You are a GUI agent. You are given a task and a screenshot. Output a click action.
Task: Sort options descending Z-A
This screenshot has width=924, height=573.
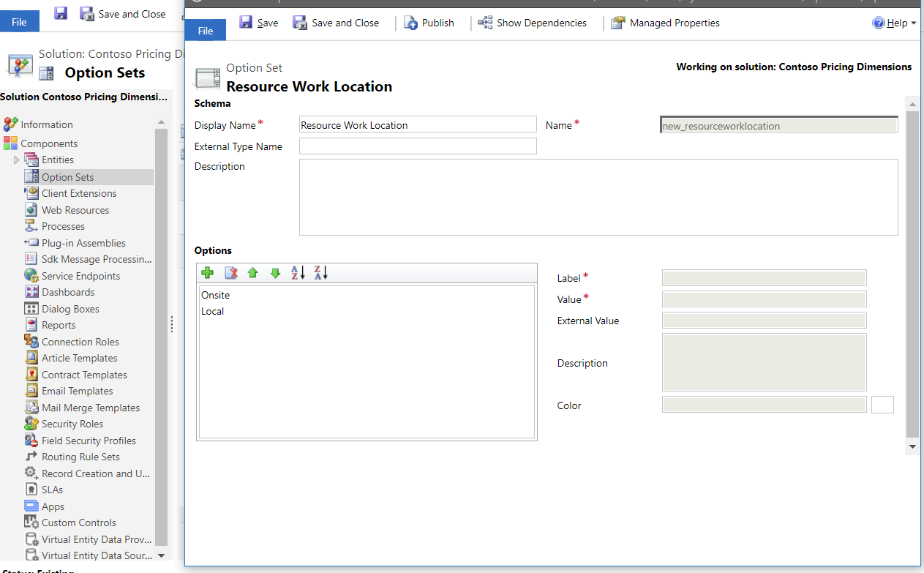(x=321, y=273)
